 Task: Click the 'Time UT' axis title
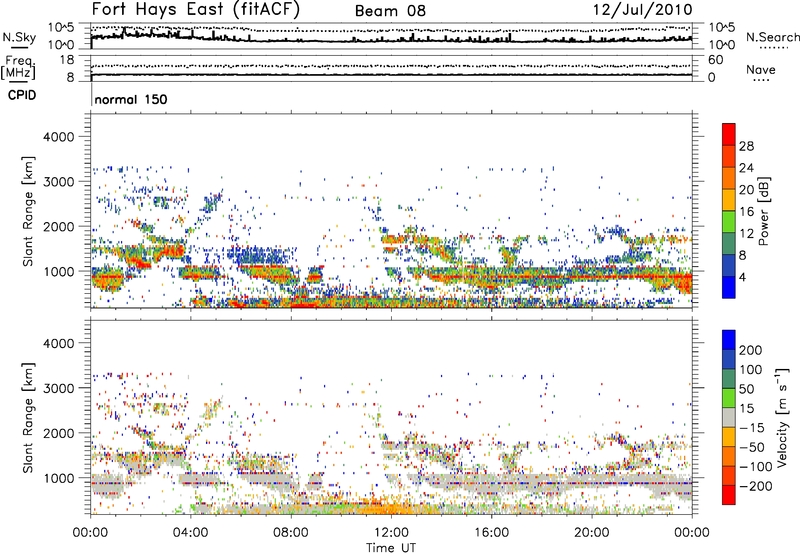pyautogui.click(x=391, y=548)
